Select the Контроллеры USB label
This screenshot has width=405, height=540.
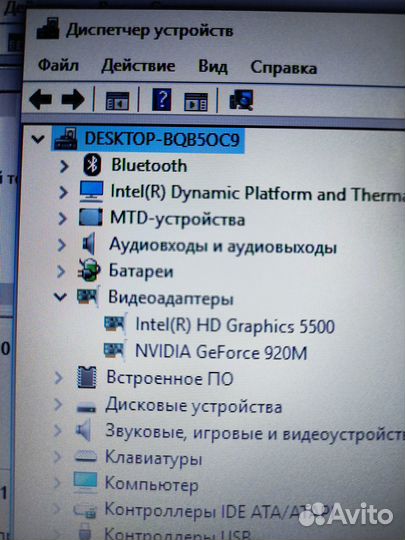pyautogui.click(x=177, y=533)
